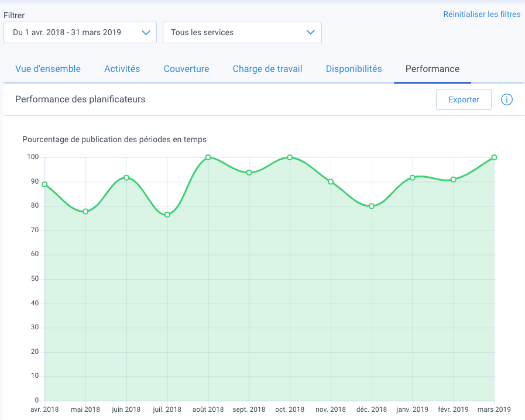Select the Performance tab
Screen dimensions: 525x420
[433, 69]
